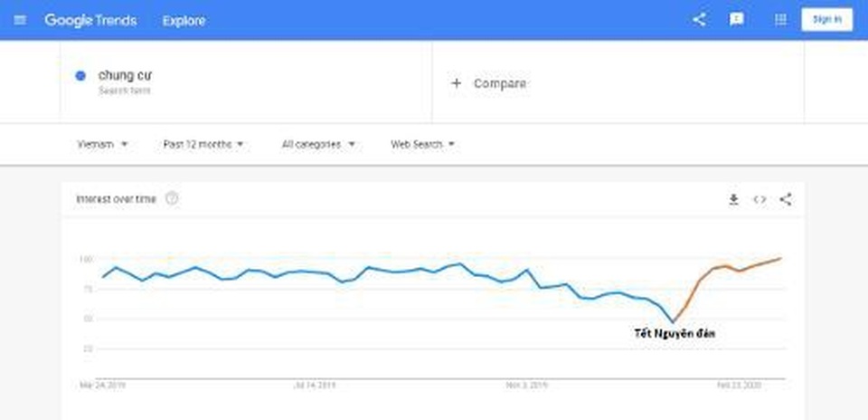
Task: Click the Sign in button
Action: tap(826, 20)
